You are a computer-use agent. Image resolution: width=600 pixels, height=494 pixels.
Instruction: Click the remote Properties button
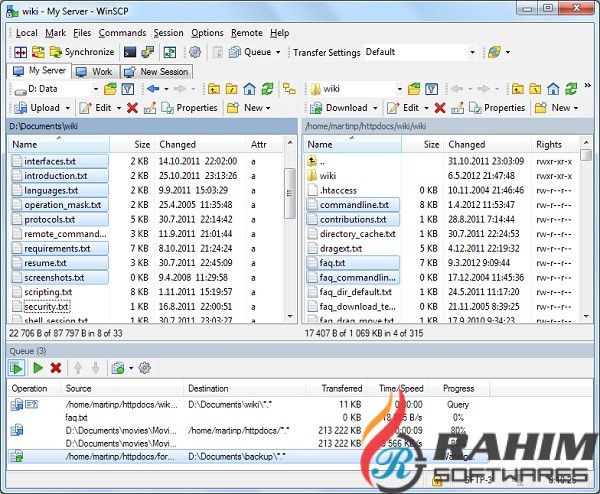point(497,108)
